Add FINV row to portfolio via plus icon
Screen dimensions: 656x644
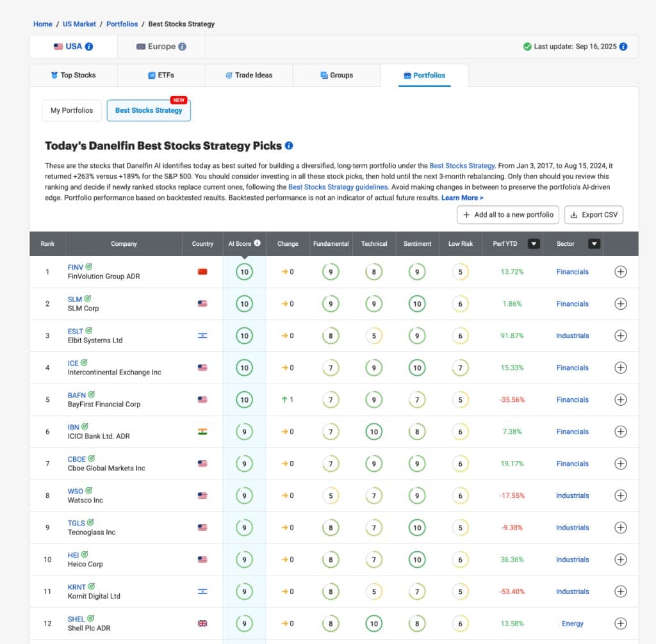tap(620, 272)
